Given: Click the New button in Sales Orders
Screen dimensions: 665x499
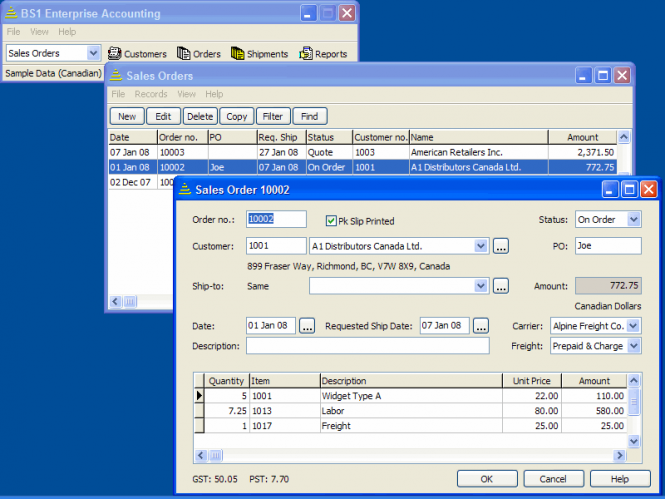Looking at the screenshot, I should (x=127, y=116).
